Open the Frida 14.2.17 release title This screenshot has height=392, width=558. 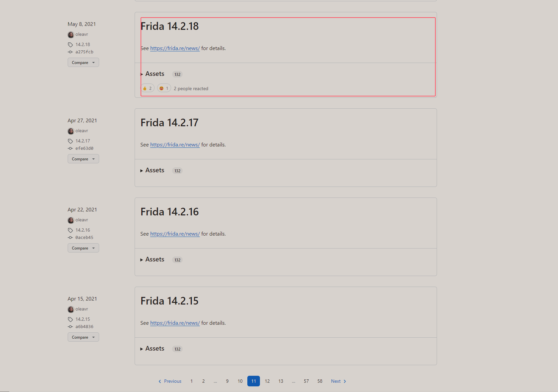(x=169, y=123)
